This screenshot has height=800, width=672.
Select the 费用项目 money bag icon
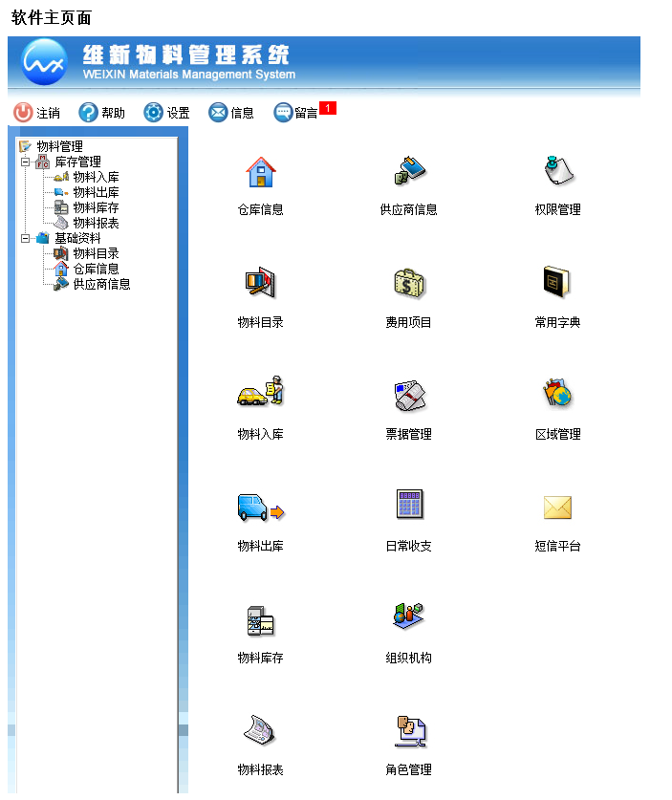coord(408,283)
